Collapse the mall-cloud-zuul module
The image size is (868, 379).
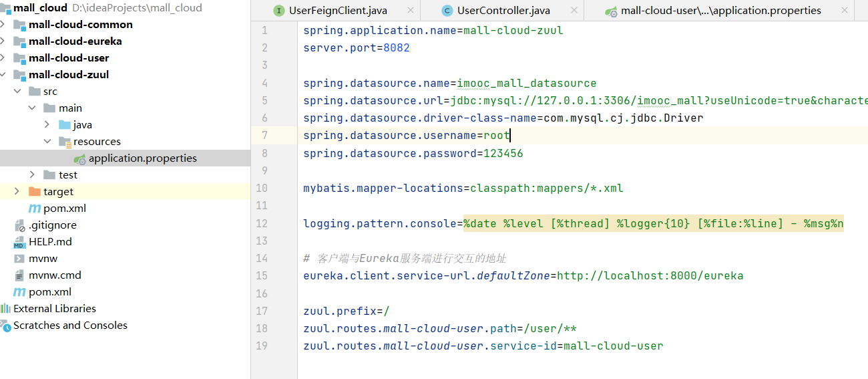click(x=4, y=75)
